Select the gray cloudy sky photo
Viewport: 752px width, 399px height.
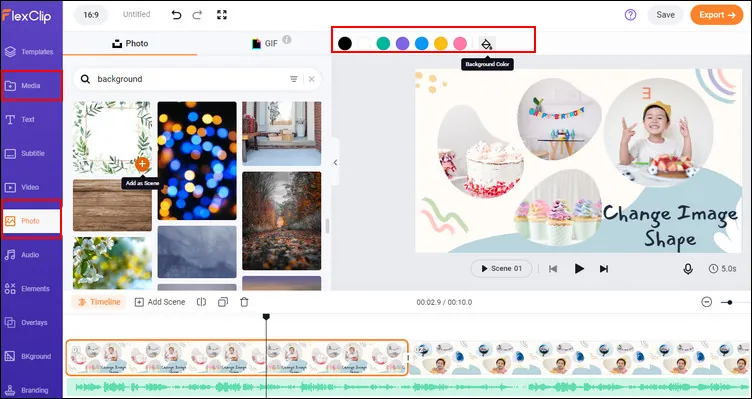pyautogui.click(x=197, y=252)
